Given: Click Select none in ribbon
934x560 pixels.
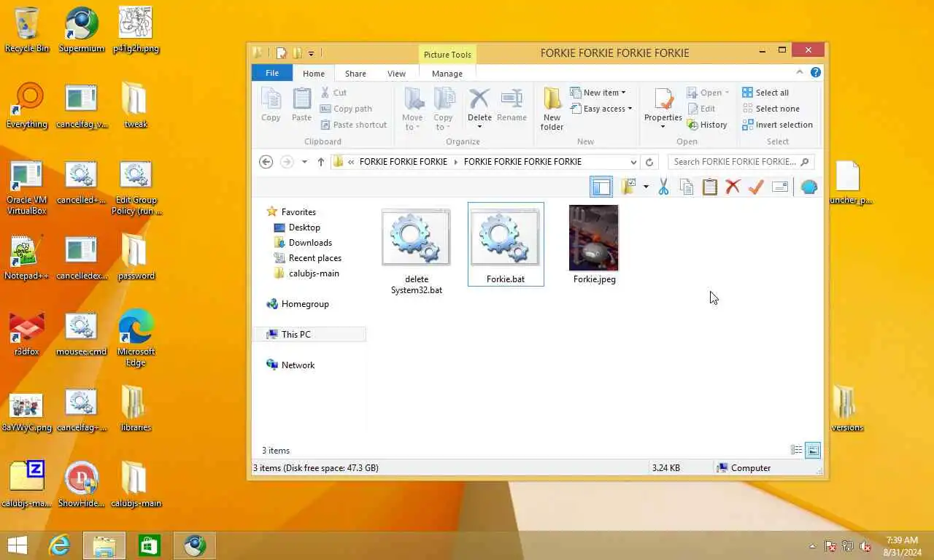Looking at the screenshot, I should pos(771,109).
